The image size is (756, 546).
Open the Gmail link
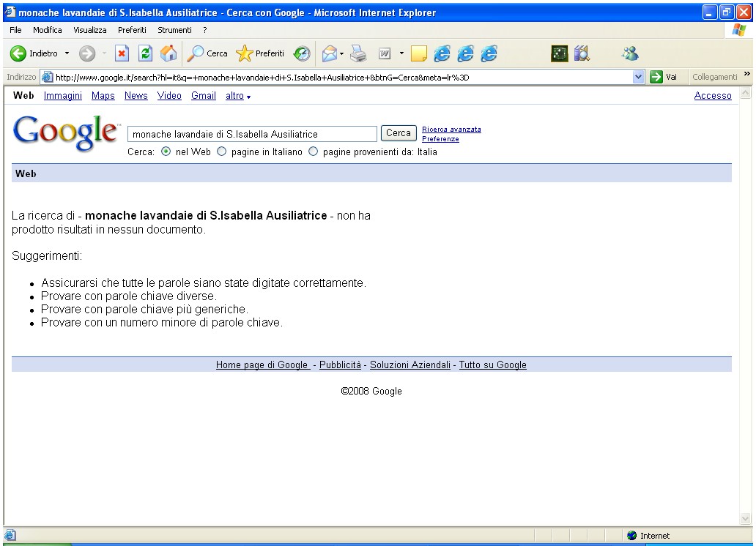click(x=204, y=95)
